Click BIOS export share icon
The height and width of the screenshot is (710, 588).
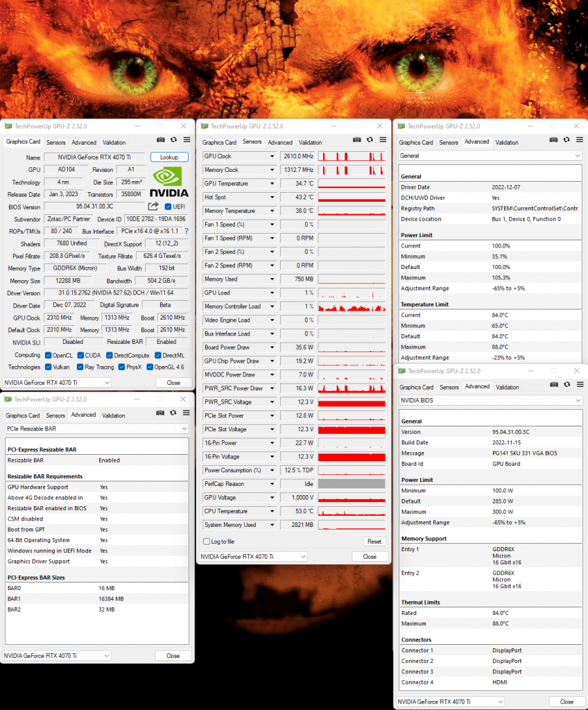tap(153, 207)
